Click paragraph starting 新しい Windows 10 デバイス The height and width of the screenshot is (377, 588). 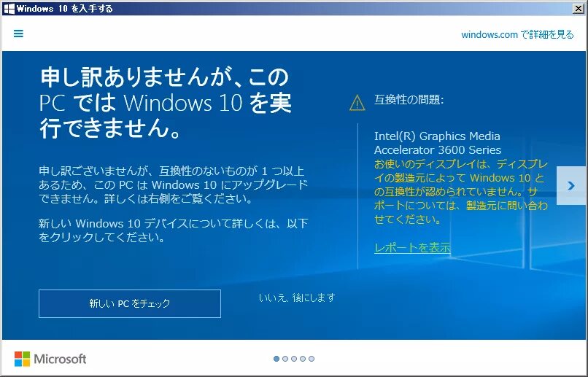(173, 230)
